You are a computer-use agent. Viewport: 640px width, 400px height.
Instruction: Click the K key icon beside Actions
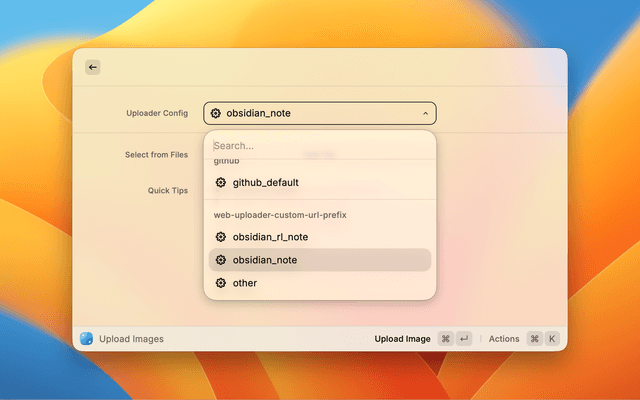coord(551,339)
